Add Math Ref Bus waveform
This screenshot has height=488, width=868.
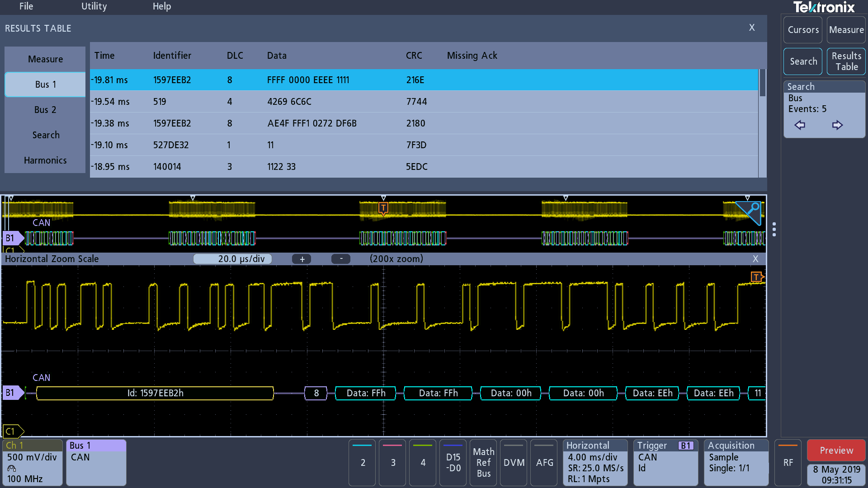(x=483, y=462)
